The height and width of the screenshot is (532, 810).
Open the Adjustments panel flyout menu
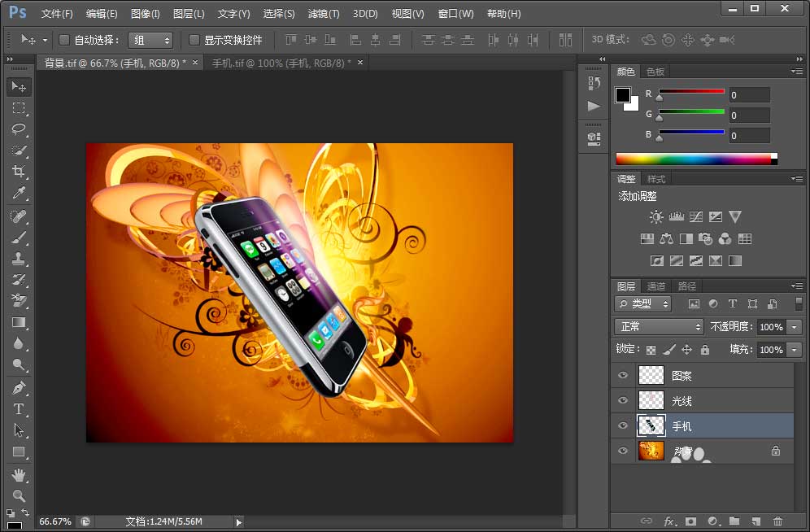click(x=796, y=179)
